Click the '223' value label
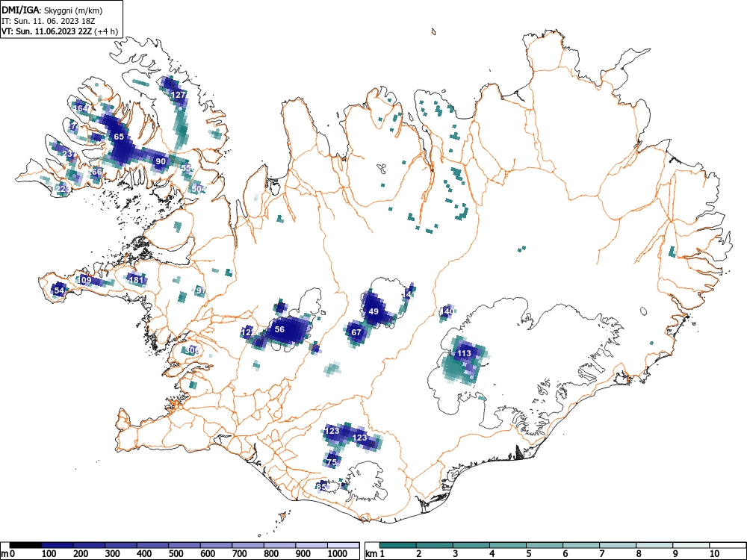Image resolution: width=747 pixels, height=560 pixels. (63, 189)
